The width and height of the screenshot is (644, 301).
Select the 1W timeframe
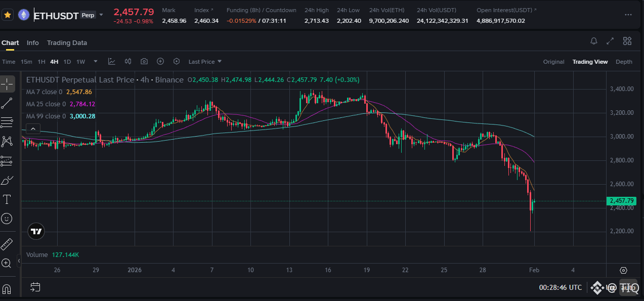pos(80,62)
